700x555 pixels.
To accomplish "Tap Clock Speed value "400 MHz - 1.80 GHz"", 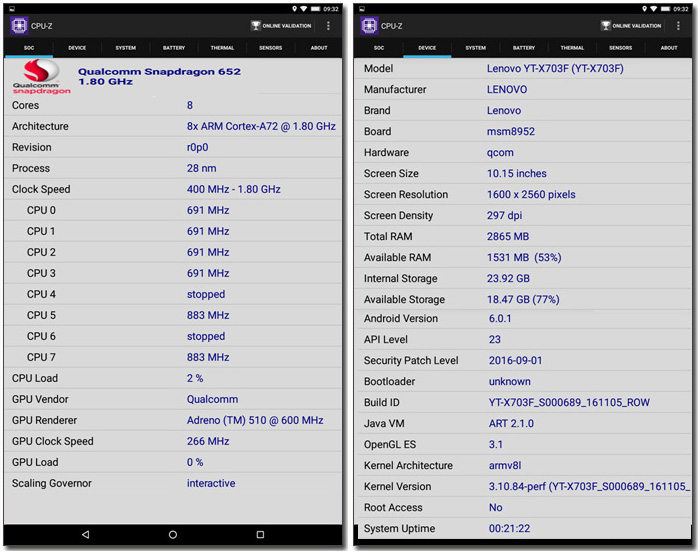I will pos(233,189).
